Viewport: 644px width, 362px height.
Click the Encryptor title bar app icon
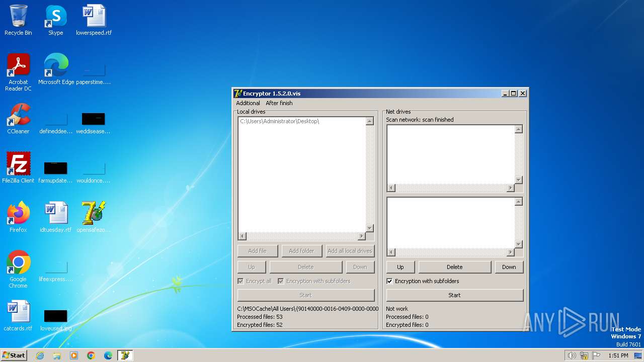[x=238, y=94]
